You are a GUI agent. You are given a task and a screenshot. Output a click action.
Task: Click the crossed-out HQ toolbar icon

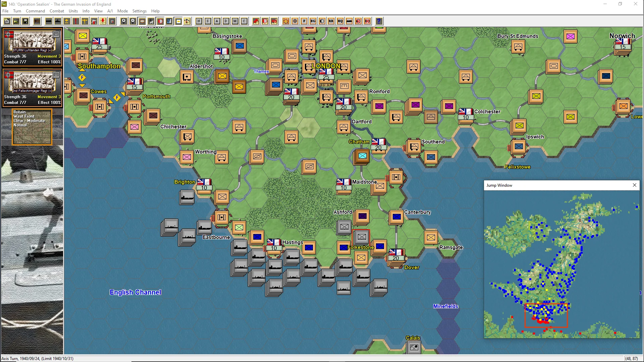point(367,21)
